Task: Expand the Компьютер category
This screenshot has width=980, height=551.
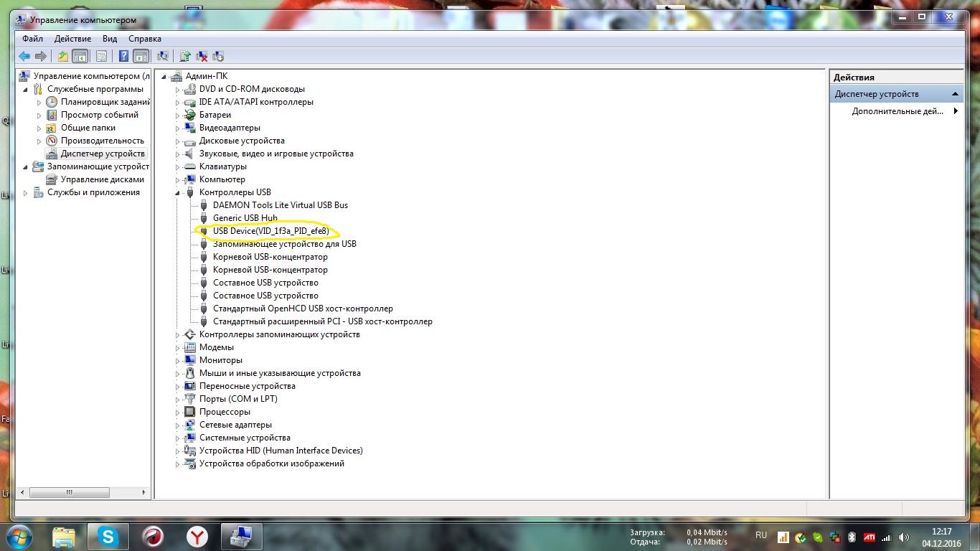Action: (178, 180)
